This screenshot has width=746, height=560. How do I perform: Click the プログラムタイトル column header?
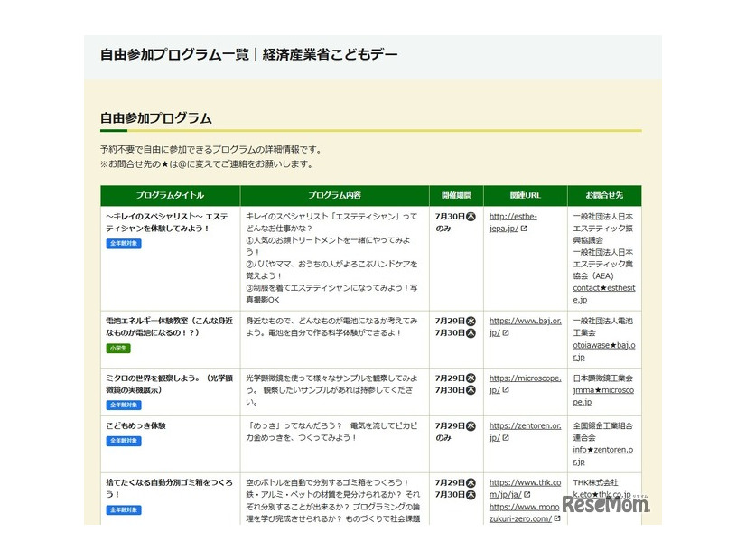click(x=170, y=195)
